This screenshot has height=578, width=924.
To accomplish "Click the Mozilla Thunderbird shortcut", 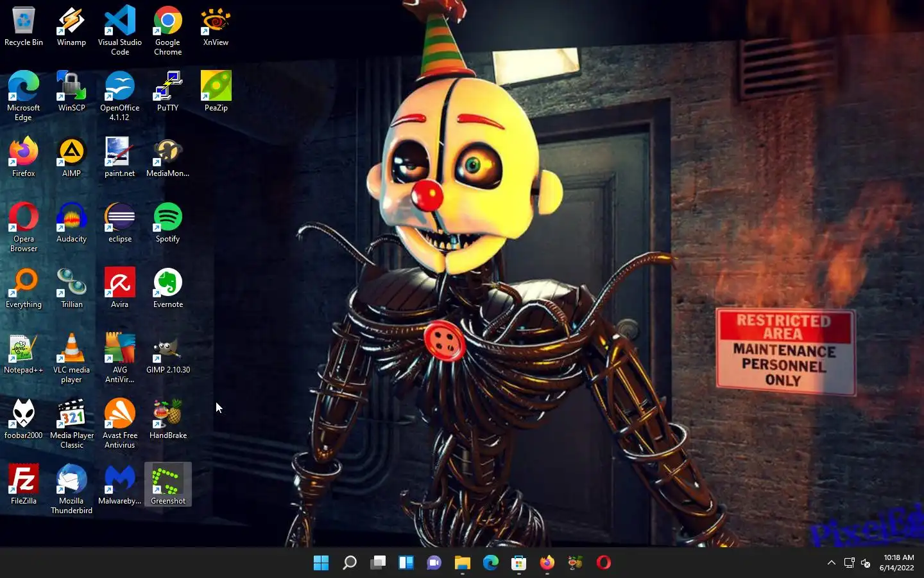I will pos(71,489).
